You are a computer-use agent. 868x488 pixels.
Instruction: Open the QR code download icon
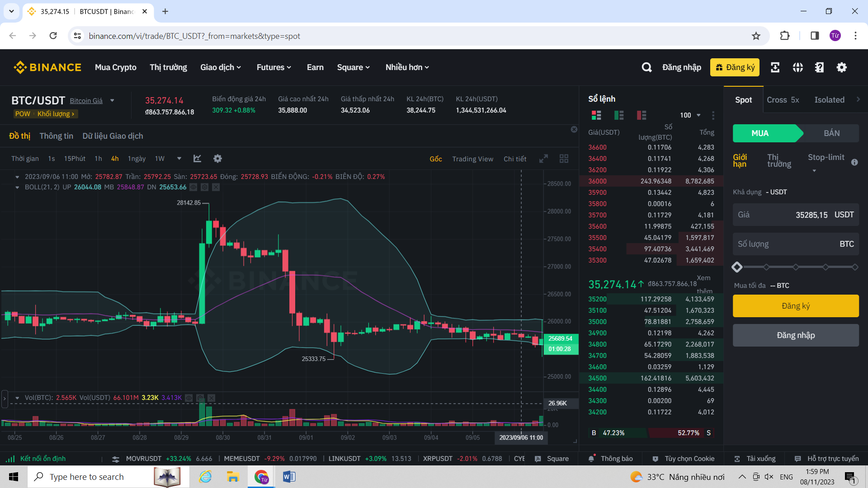pos(775,67)
